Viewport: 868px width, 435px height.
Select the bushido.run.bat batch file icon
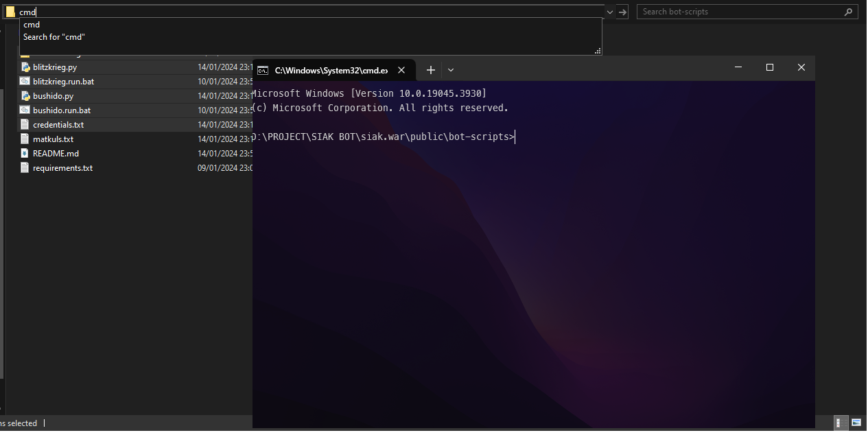(x=25, y=110)
